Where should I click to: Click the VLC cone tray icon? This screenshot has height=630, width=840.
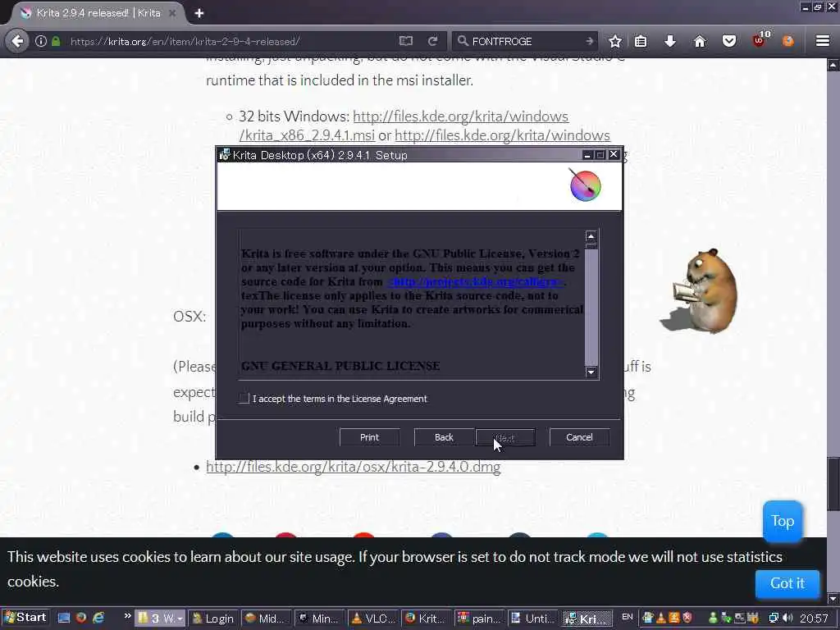click(660, 619)
